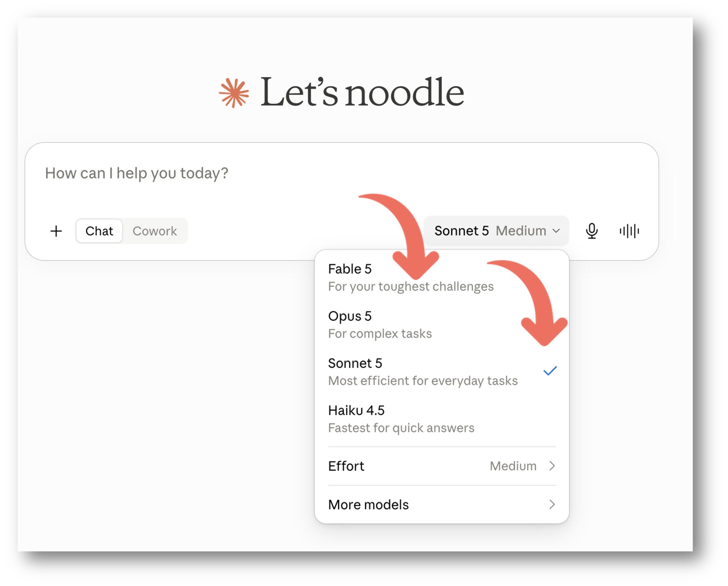728x586 pixels.
Task: Start voice mode with waveform icon
Action: pos(629,231)
